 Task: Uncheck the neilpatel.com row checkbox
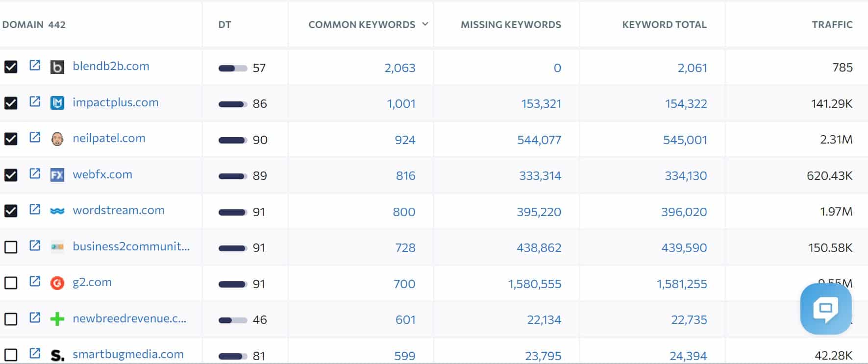(x=11, y=139)
